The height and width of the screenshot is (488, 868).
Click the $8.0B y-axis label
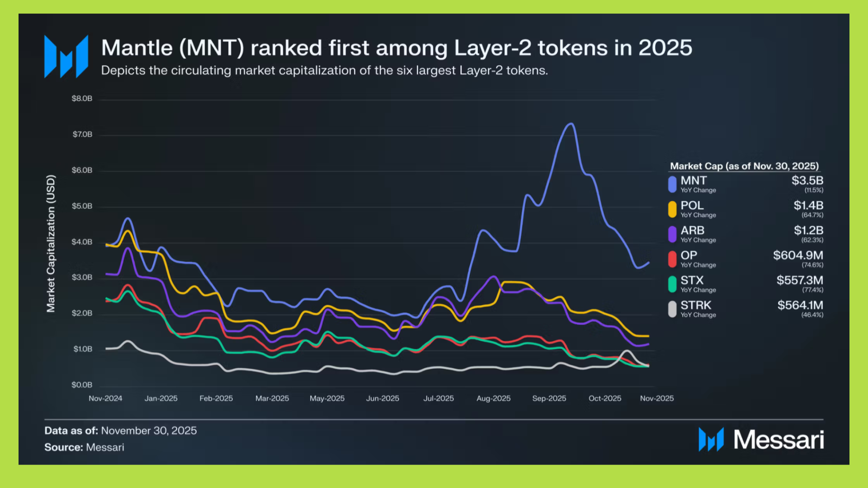(82, 99)
